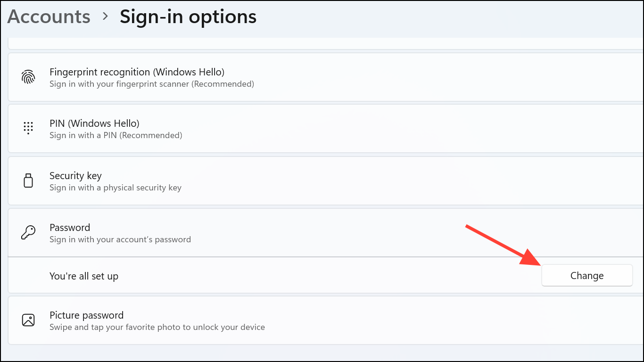This screenshot has width=644, height=362.
Task: Click the breadcrumb chevron after Accounts
Action: (106, 16)
